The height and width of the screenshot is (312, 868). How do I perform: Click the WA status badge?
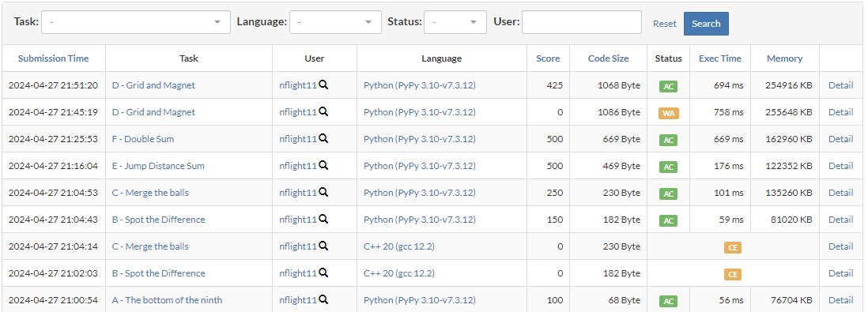click(x=668, y=113)
